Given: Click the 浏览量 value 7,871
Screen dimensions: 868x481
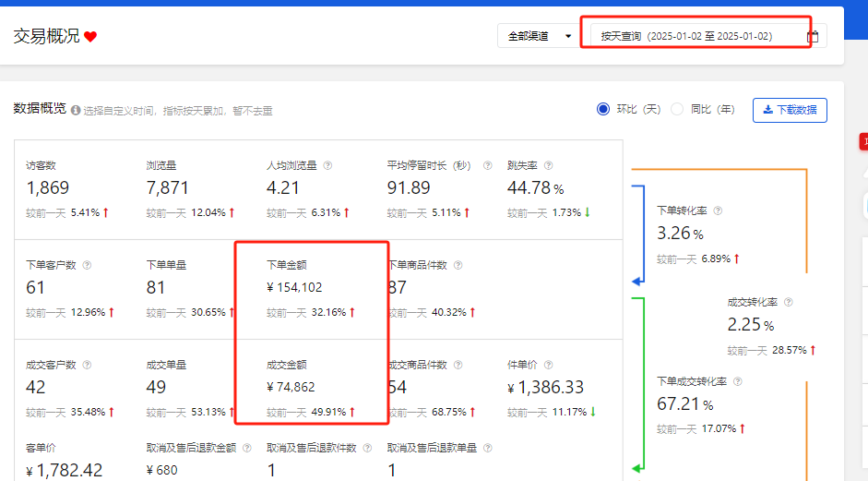Looking at the screenshot, I should coord(167,187).
